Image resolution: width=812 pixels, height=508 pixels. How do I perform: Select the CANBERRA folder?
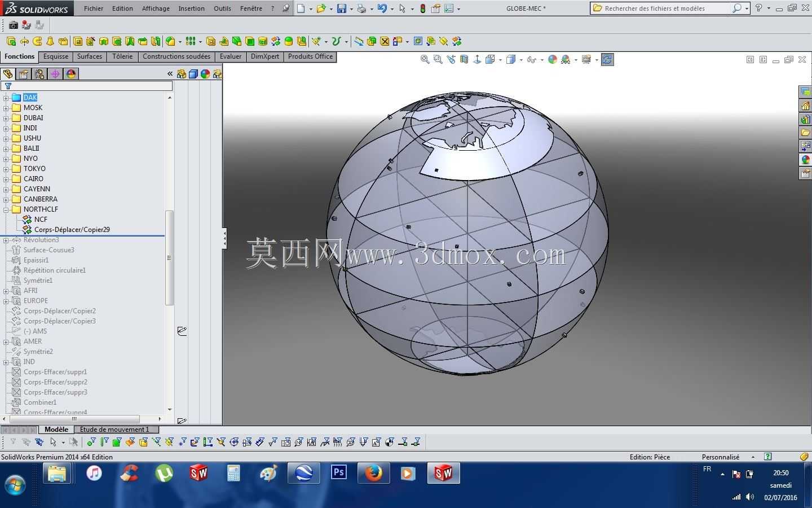41,199
